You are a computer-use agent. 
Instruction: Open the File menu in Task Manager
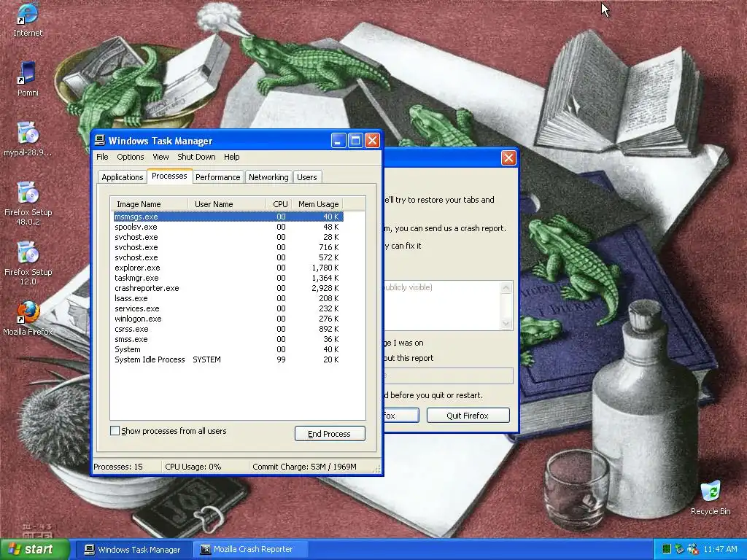point(102,157)
